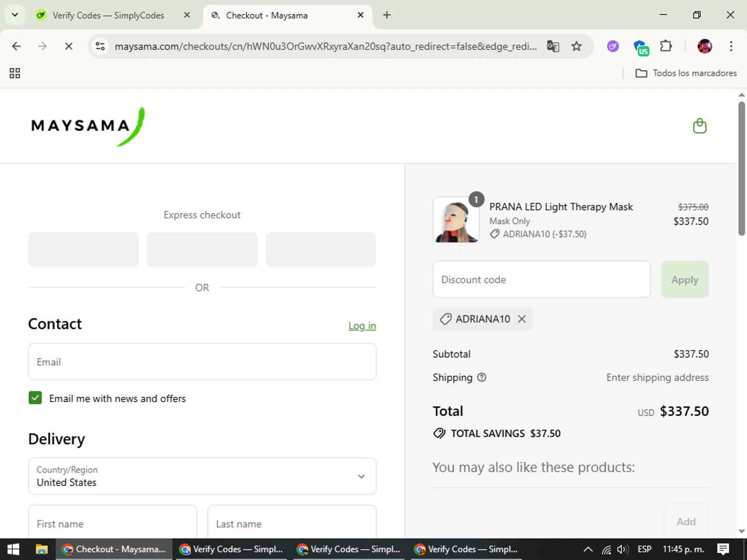Click the shipping help question mark icon
Image resolution: width=747 pixels, height=560 pixels.
[482, 377]
